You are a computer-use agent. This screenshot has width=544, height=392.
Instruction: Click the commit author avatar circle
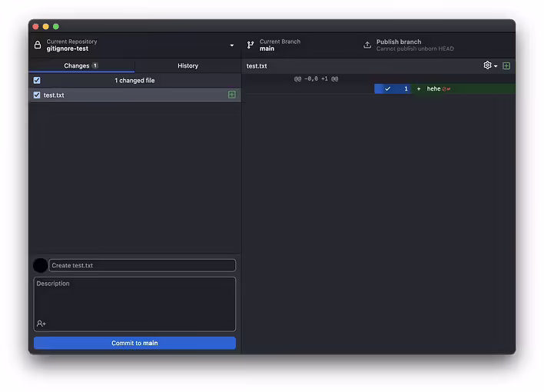coord(40,265)
